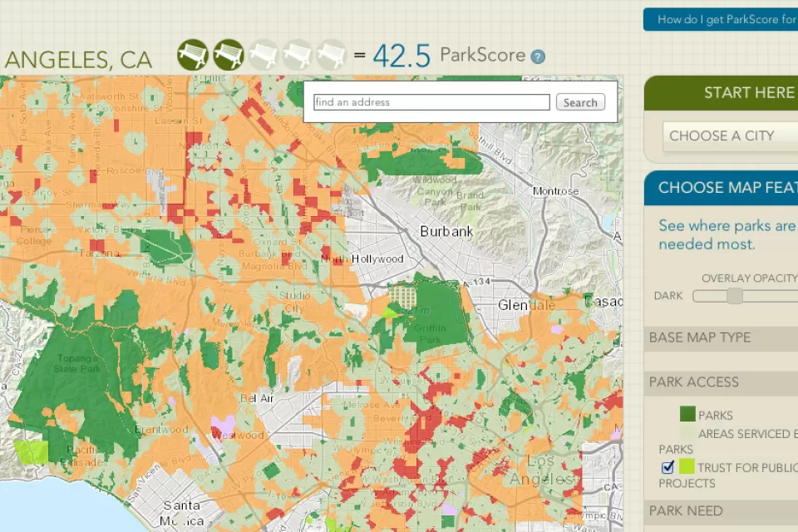798x532 pixels.
Task: Click the North Hollywood map label
Action: (x=362, y=259)
